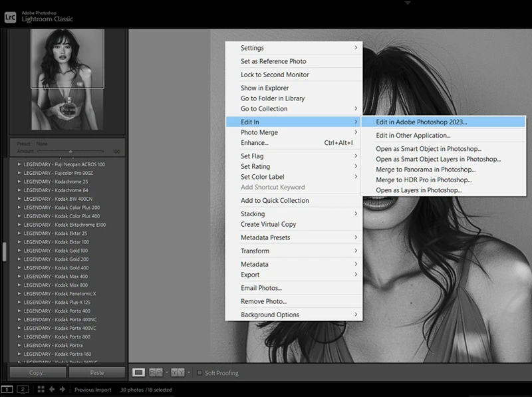Click the Previous Import source label
The image size is (532, 397).
pos(92,390)
